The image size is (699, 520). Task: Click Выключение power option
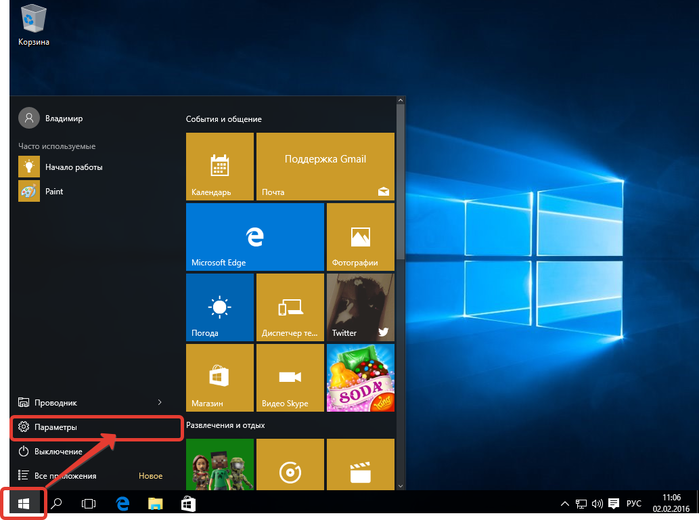[x=50, y=451]
